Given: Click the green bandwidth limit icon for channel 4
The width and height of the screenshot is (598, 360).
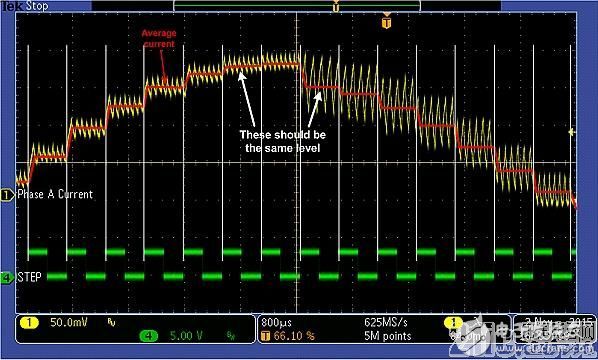Looking at the screenshot, I should (x=231, y=336).
